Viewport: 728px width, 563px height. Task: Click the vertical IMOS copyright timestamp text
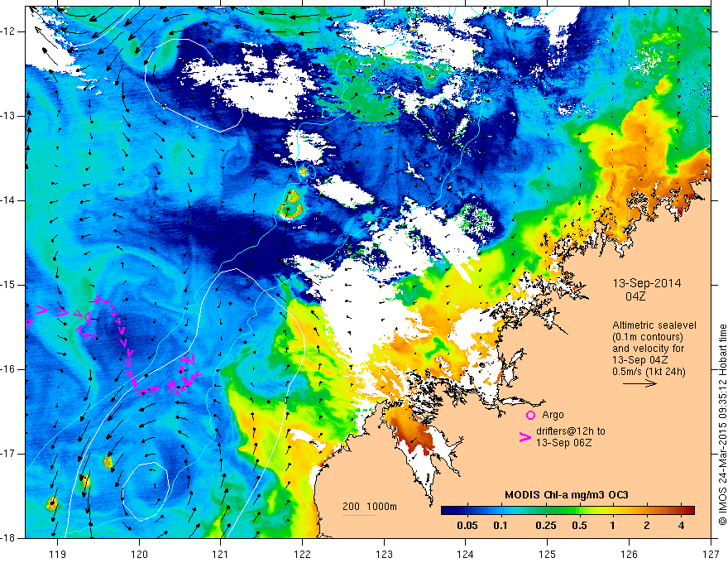point(722,425)
